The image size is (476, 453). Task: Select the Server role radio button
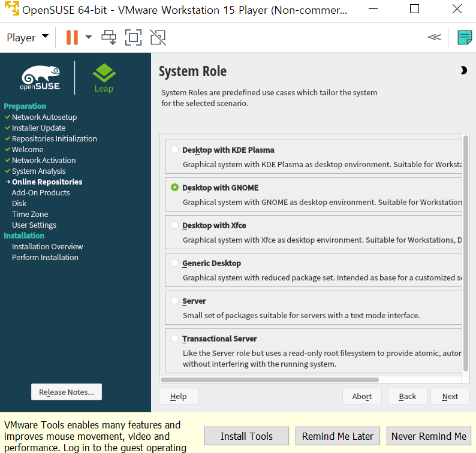pos(174,301)
